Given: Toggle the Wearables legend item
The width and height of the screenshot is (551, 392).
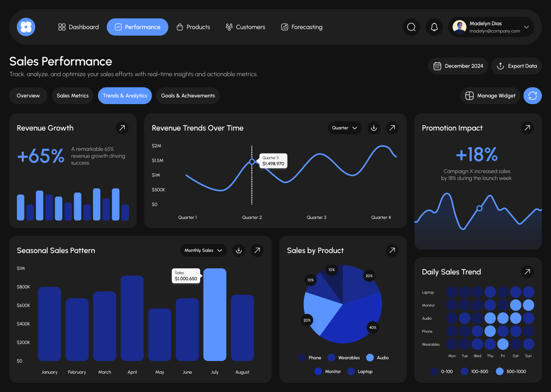Looking at the screenshot, I should [344, 358].
